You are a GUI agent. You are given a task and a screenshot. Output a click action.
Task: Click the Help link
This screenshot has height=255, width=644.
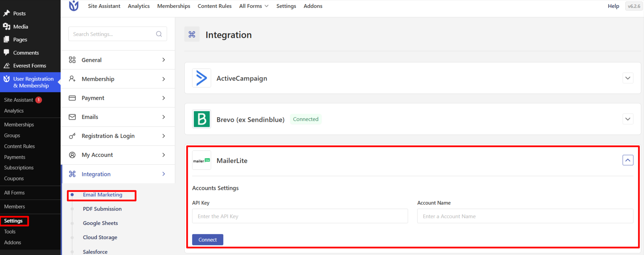613,6
